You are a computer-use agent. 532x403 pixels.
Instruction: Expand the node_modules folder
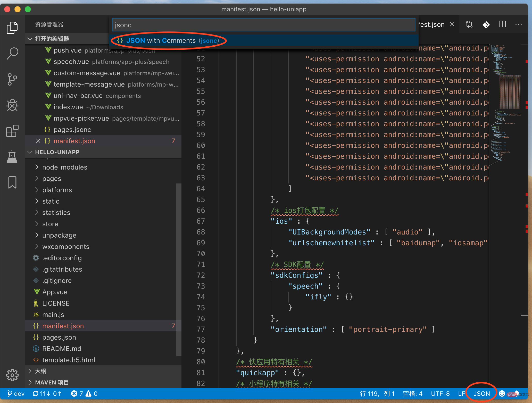point(64,167)
